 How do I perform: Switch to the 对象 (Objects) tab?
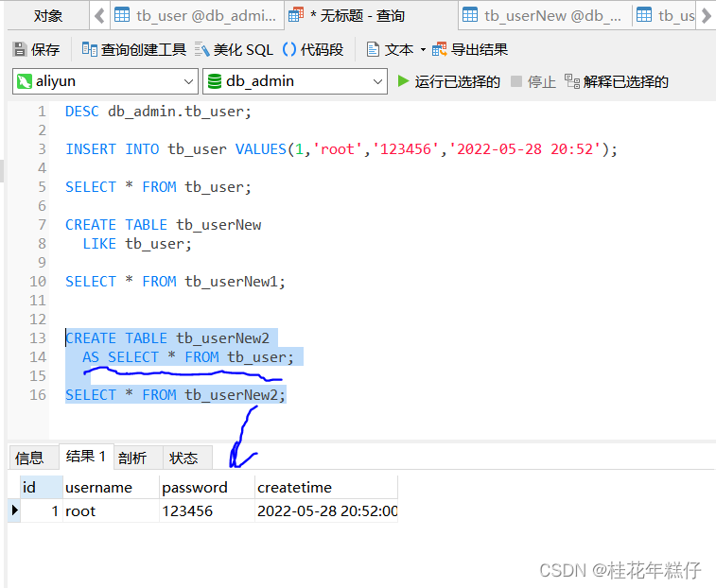(x=48, y=16)
